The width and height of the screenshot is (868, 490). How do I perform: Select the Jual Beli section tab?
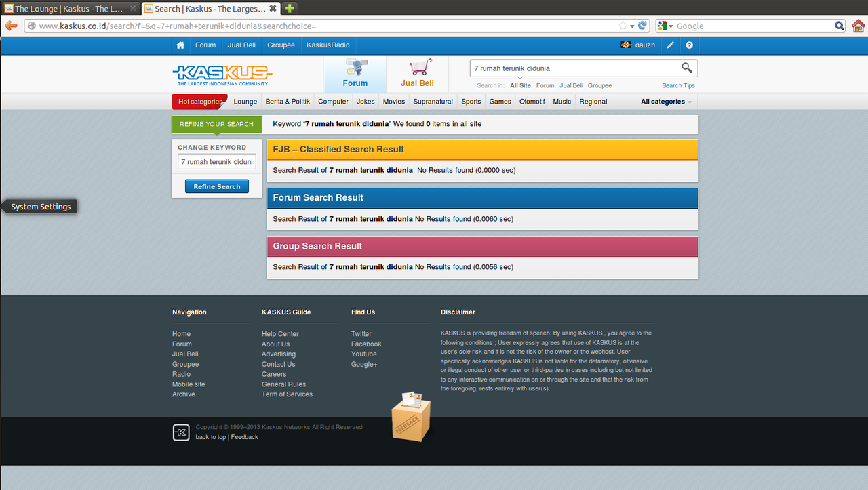[x=417, y=74]
